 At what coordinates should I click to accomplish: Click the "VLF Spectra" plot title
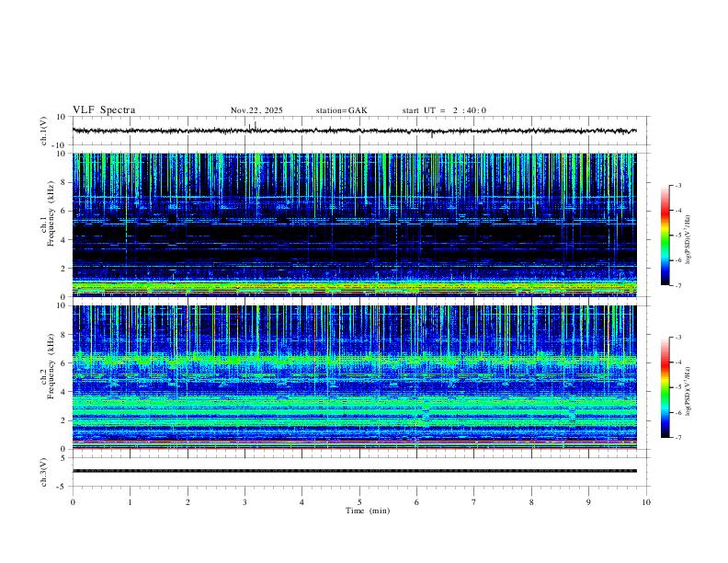[104, 109]
